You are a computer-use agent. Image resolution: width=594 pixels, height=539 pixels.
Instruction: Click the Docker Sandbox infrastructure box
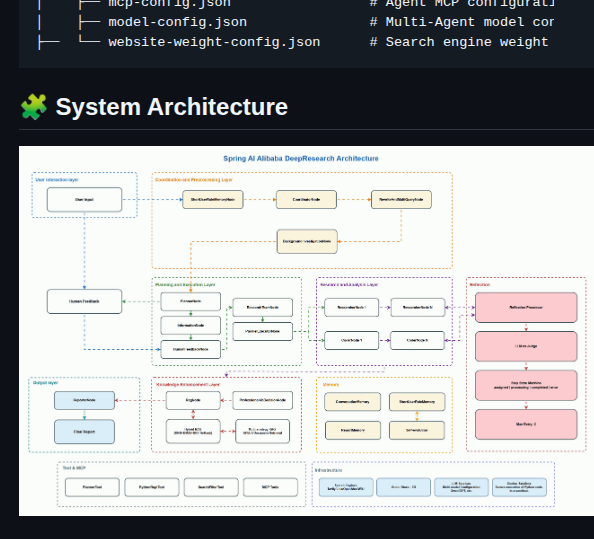tap(519, 487)
